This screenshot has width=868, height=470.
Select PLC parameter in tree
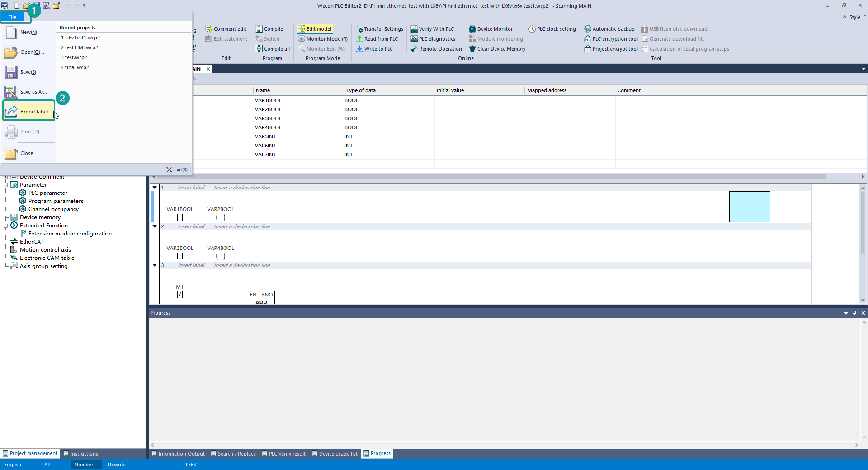[x=47, y=193]
